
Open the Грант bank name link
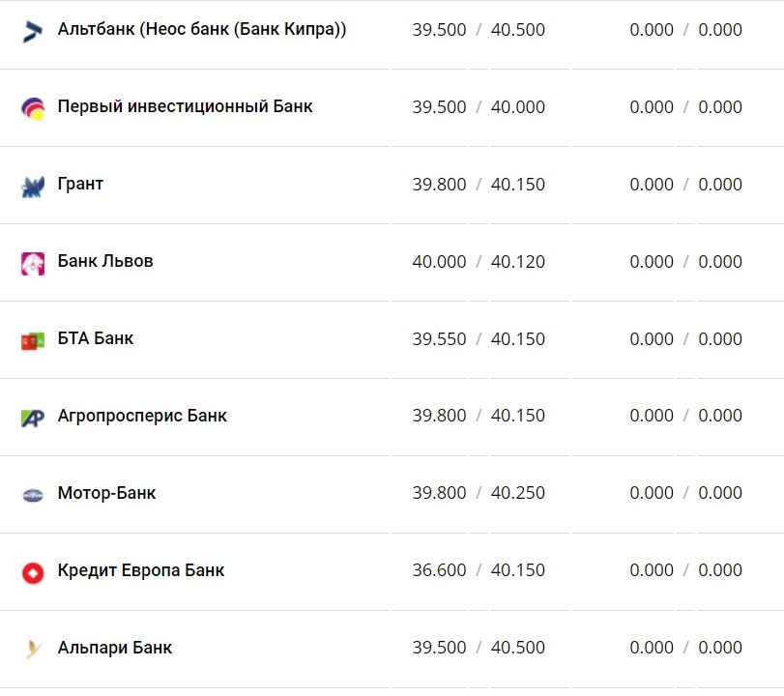[x=80, y=185]
